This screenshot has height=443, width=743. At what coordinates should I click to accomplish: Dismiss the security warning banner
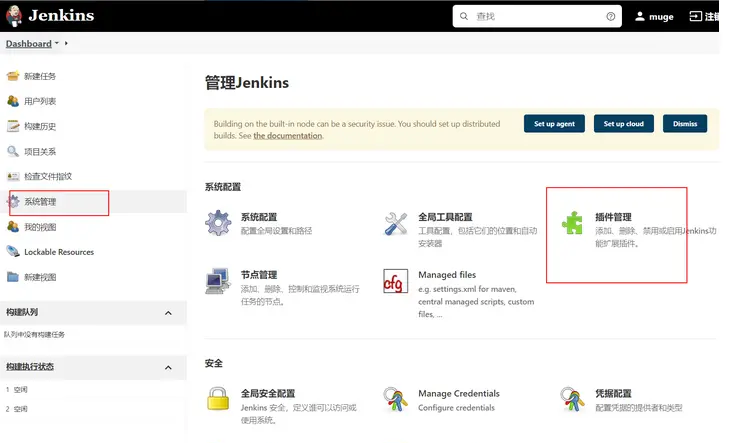coord(685,124)
